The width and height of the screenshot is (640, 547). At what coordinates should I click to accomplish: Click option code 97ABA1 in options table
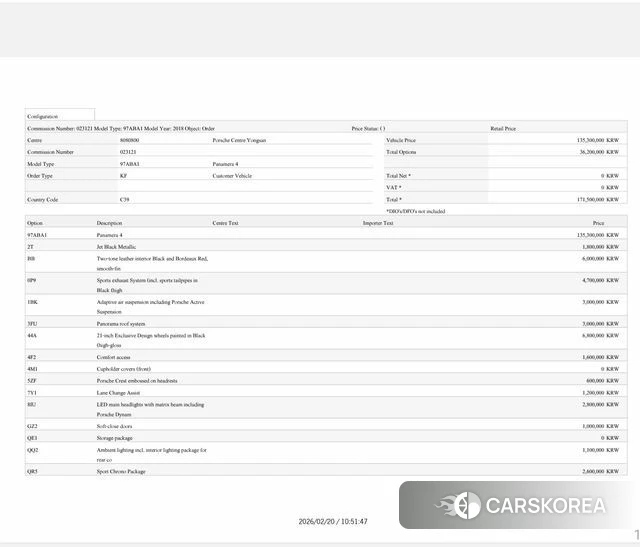[37, 235]
